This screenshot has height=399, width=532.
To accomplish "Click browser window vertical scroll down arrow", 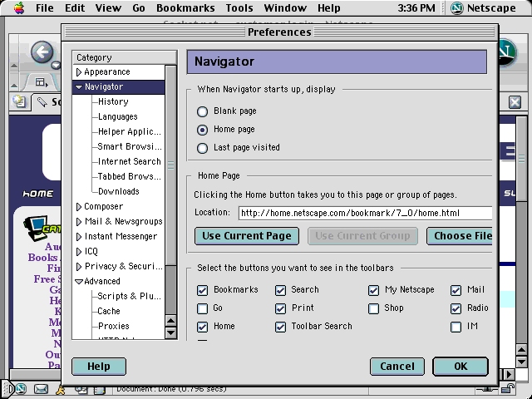I will 521,362.
